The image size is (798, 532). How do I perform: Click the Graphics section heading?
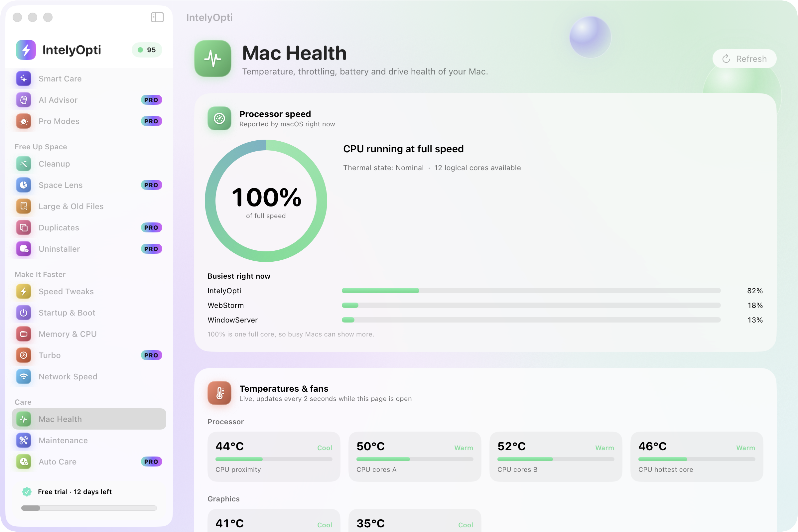pyautogui.click(x=223, y=499)
